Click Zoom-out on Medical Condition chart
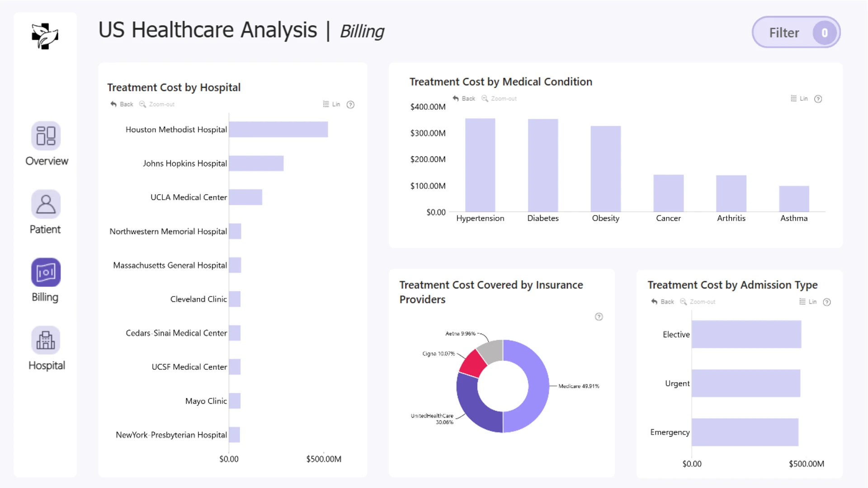This screenshot has height=488, width=868. tap(499, 99)
